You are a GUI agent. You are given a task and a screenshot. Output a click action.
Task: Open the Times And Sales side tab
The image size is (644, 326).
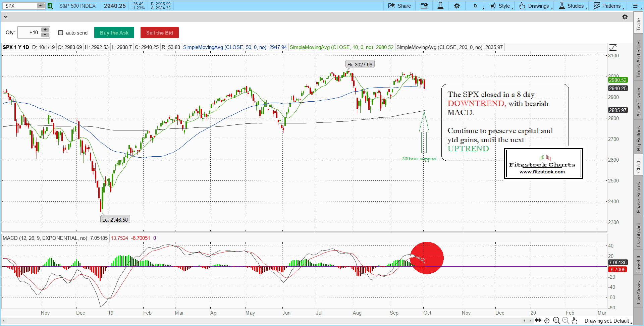(638, 59)
